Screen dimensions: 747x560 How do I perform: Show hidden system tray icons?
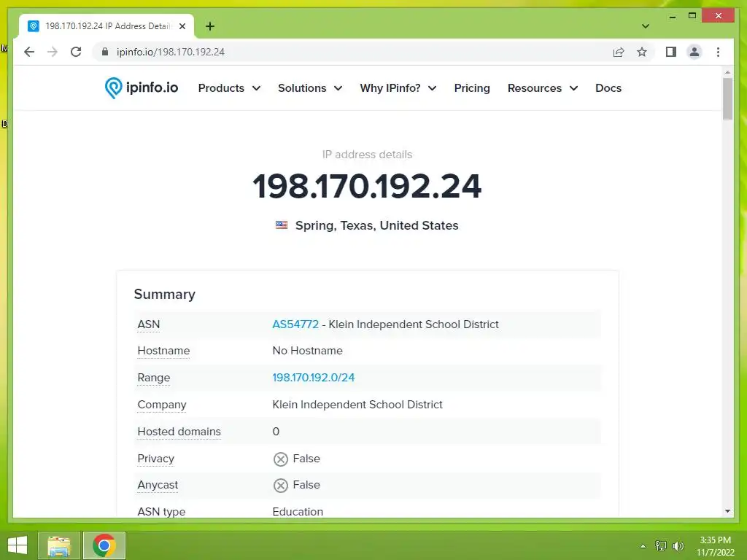[x=643, y=546]
